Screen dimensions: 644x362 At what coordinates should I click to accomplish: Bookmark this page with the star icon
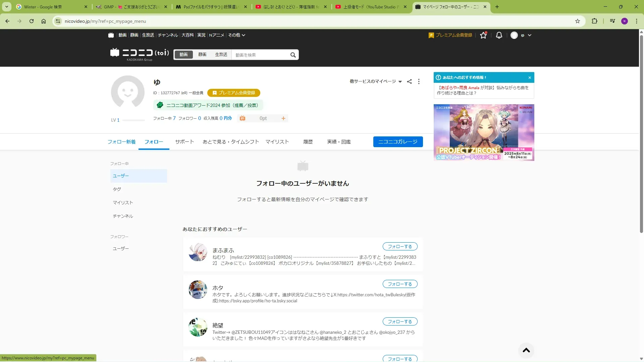(577, 21)
